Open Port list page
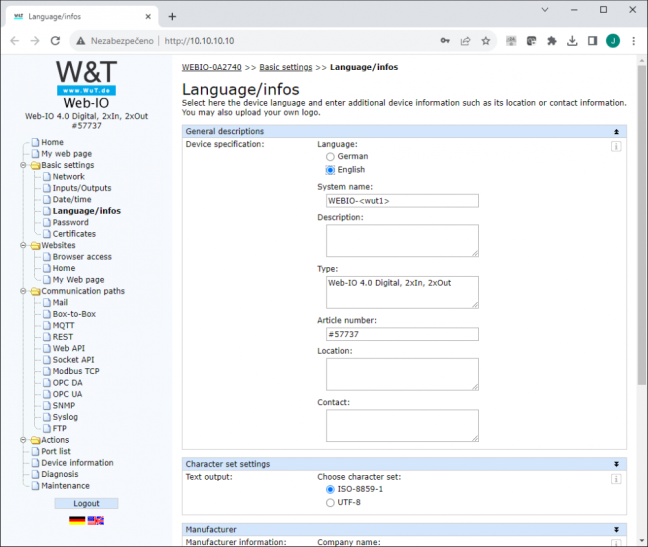Screen dimensions: 648x547 click(56, 451)
